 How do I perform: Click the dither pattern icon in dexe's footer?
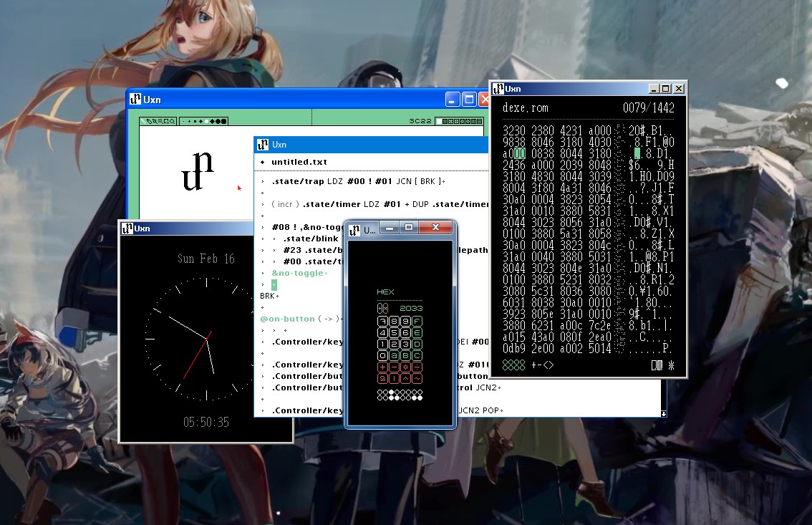(657, 365)
